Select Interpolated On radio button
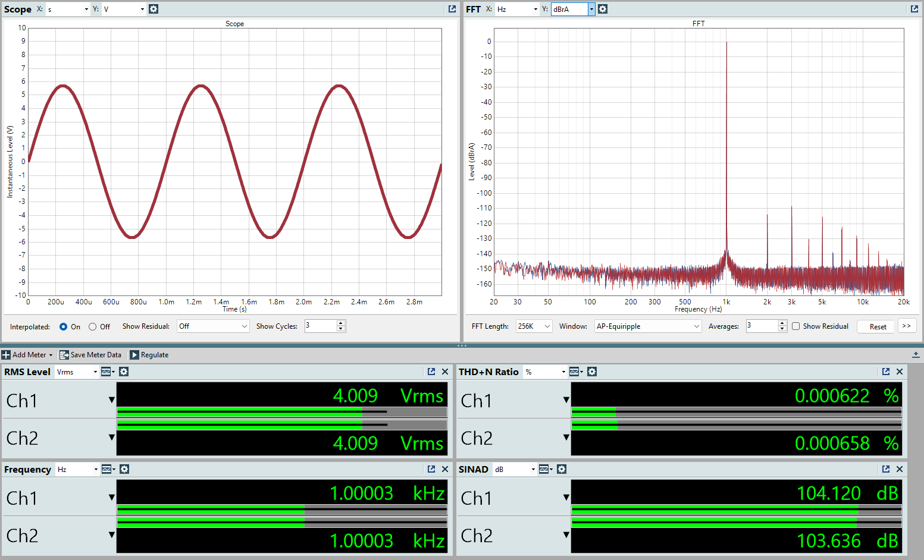 [x=64, y=326]
